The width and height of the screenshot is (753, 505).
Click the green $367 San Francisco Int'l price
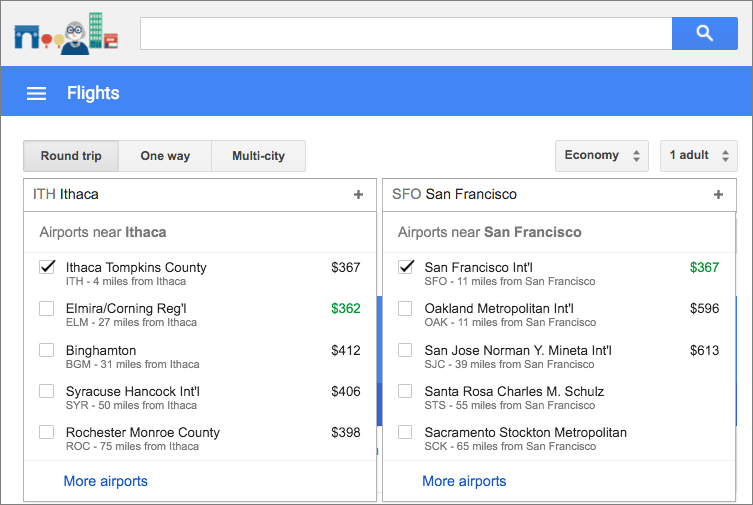coord(704,267)
